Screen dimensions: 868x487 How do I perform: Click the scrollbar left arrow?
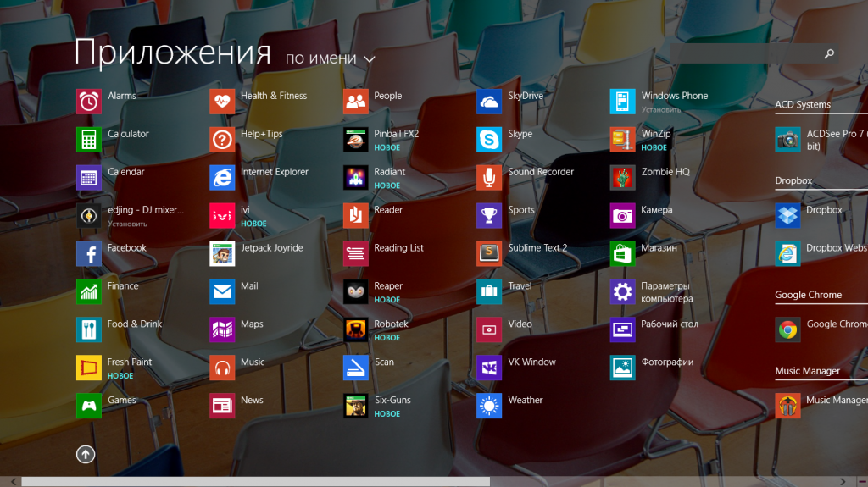14,482
